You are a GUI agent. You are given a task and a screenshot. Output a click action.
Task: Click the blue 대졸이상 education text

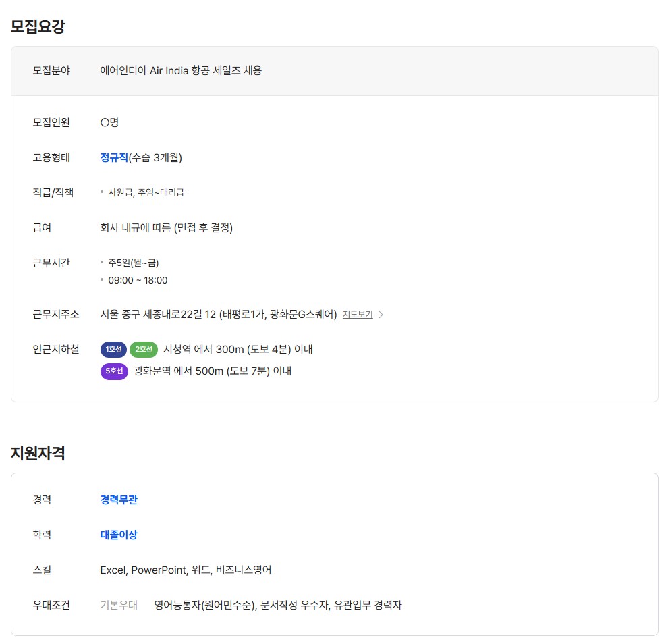click(x=119, y=535)
